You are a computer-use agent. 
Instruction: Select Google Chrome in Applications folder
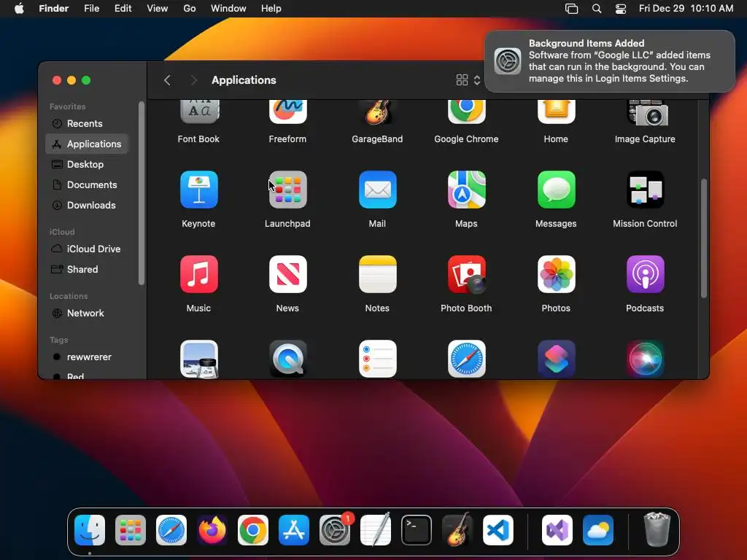click(466, 112)
